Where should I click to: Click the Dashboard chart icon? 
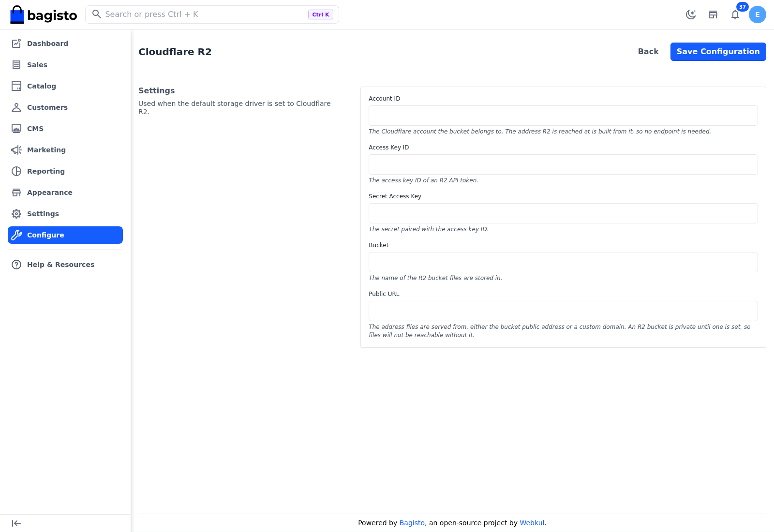click(x=16, y=44)
